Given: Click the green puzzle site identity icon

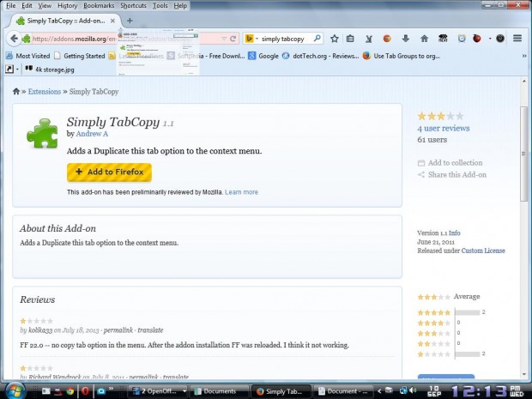Looking at the screenshot, I should pyautogui.click(x=26, y=39).
